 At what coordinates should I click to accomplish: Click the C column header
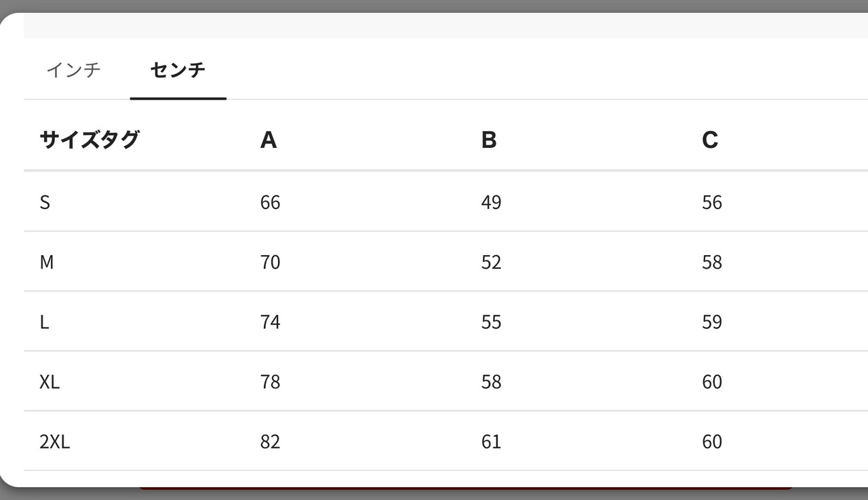tap(710, 140)
